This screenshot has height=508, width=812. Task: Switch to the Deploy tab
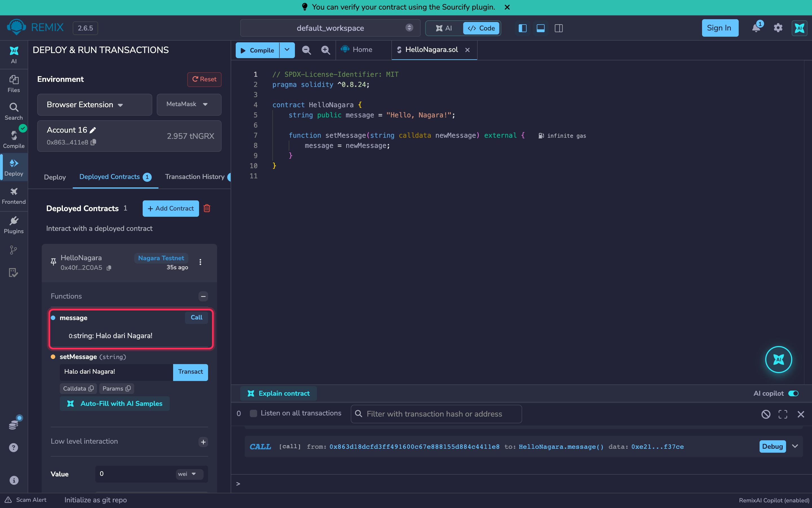tap(55, 178)
